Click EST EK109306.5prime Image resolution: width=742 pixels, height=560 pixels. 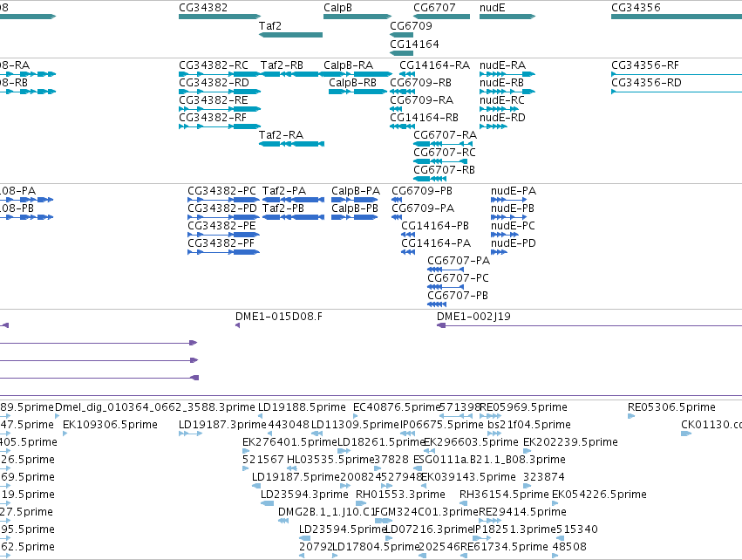[110, 425]
